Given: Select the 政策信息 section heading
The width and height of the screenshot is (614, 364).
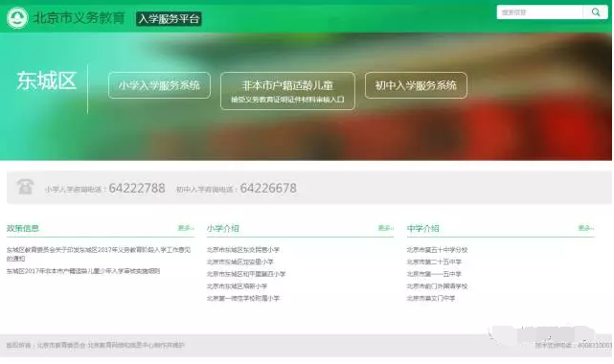Looking at the screenshot, I should coord(23,228).
